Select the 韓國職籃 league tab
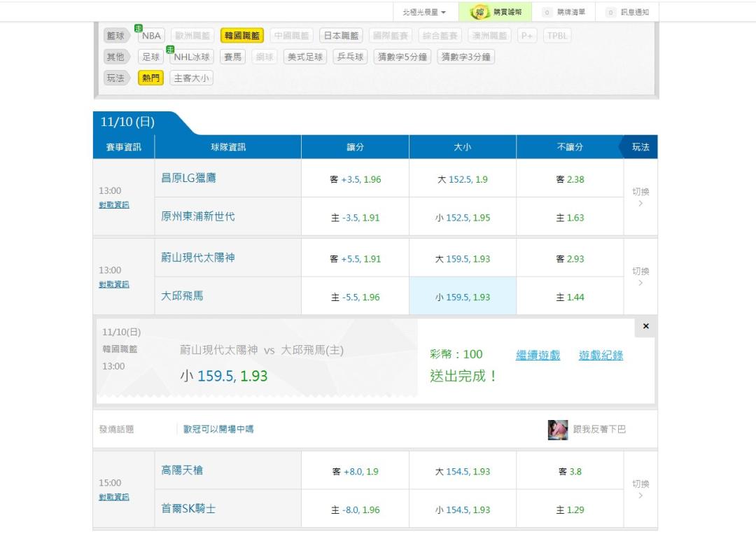756x539 pixels. coord(242,36)
